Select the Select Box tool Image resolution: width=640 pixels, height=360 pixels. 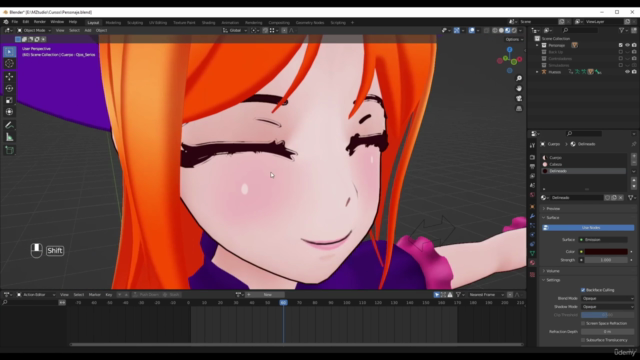9,51
